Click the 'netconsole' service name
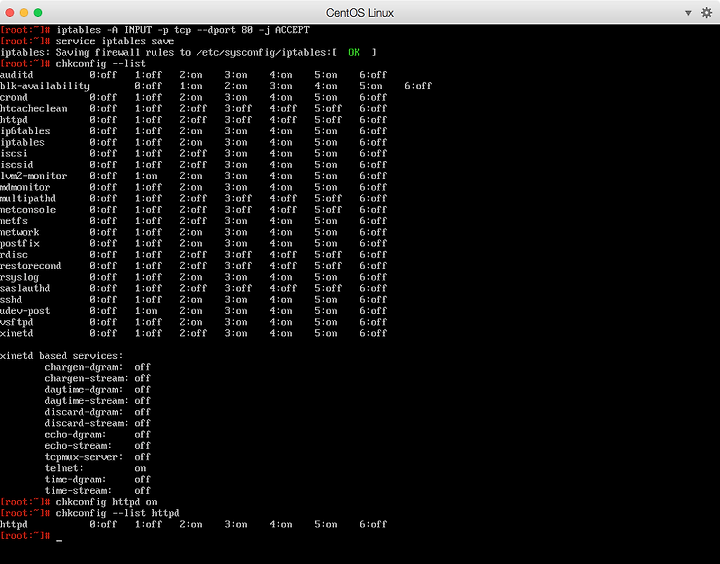The height and width of the screenshot is (564, 720). [x=28, y=210]
